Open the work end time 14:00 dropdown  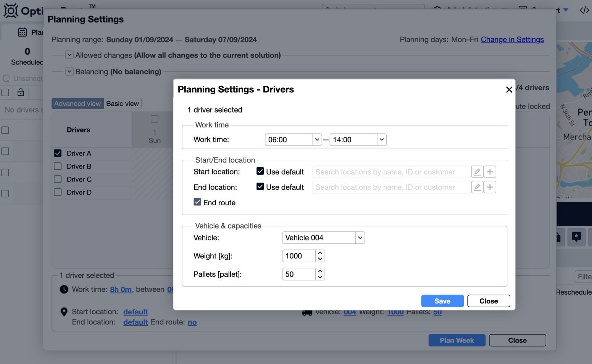(381, 140)
